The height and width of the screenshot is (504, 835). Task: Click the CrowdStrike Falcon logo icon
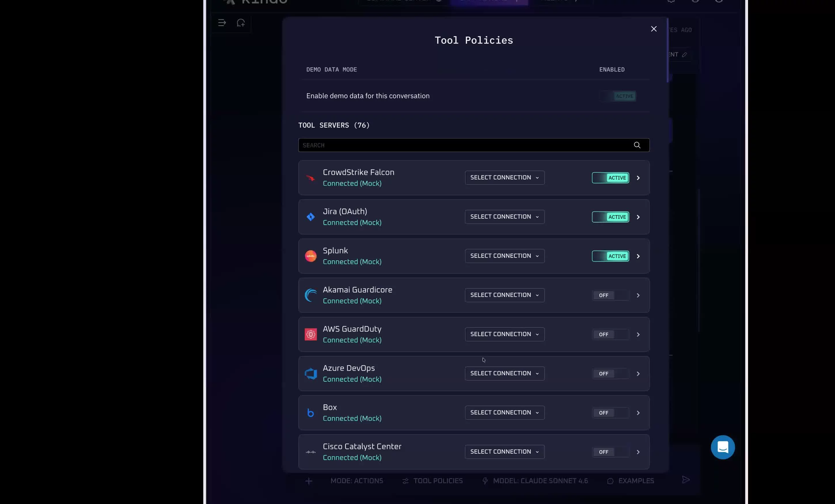point(310,178)
